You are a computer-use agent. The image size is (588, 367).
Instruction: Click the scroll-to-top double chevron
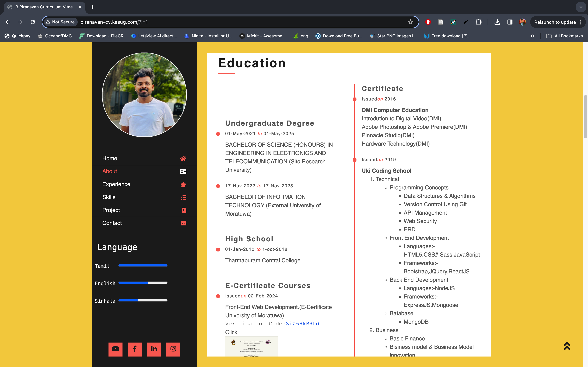point(567,346)
